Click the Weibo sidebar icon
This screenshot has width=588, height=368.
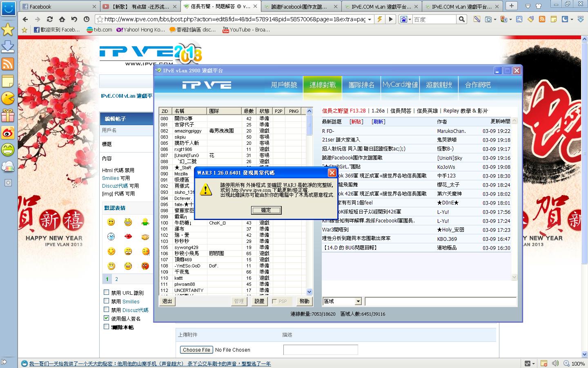(8, 132)
